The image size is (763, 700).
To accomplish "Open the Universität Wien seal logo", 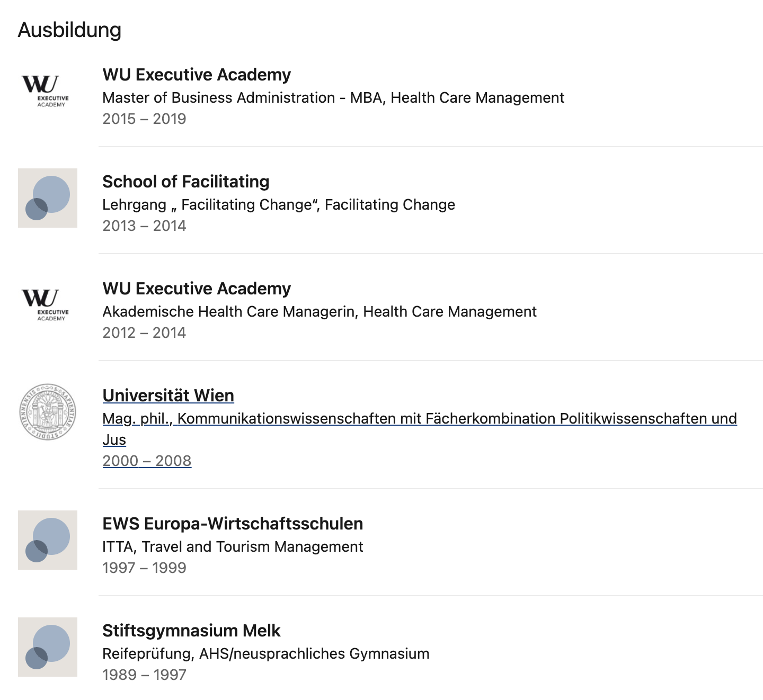I will pyautogui.click(x=48, y=412).
